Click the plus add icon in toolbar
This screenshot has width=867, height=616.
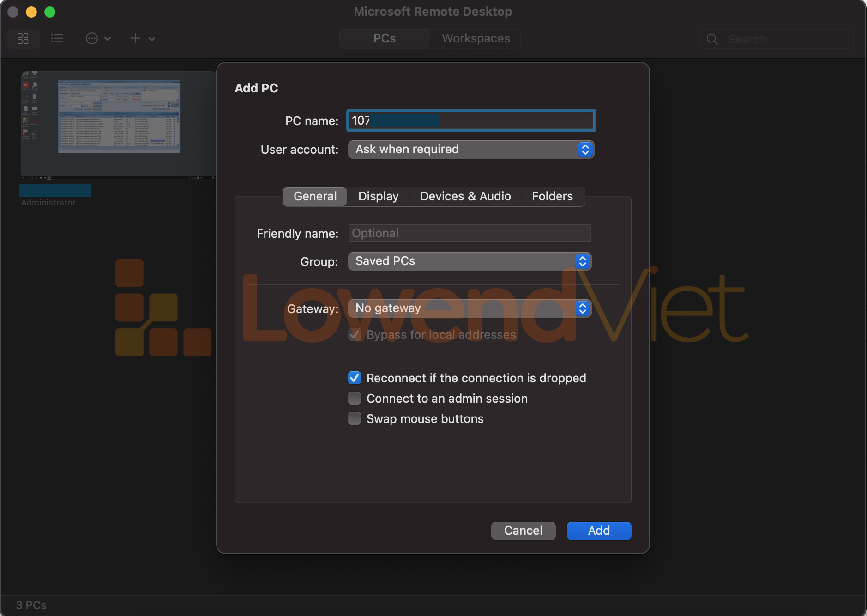pyautogui.click(x=135, y=38)
